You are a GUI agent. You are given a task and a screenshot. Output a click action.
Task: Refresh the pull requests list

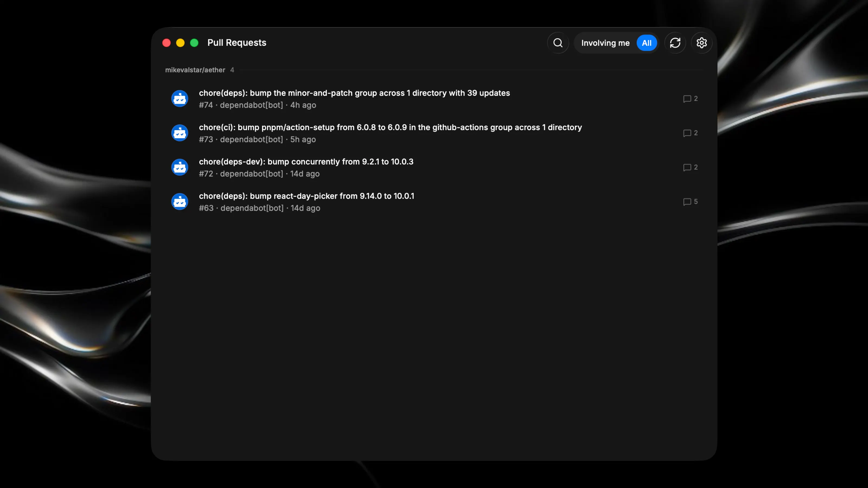pyautogui.click(x=675, y=43)
